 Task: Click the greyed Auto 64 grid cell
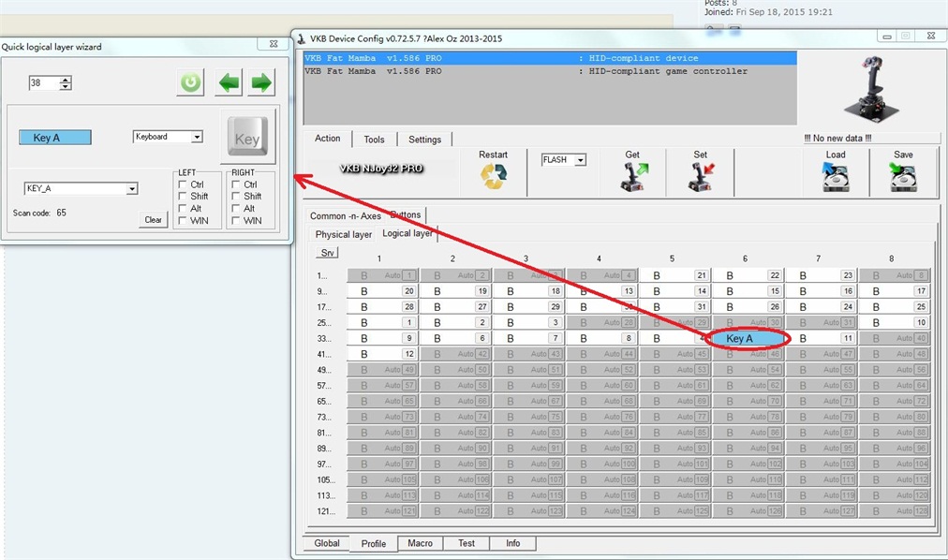point(895,386)
